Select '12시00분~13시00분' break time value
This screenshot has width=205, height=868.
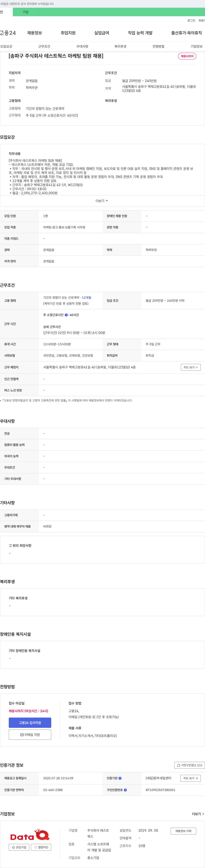point(57,344)
